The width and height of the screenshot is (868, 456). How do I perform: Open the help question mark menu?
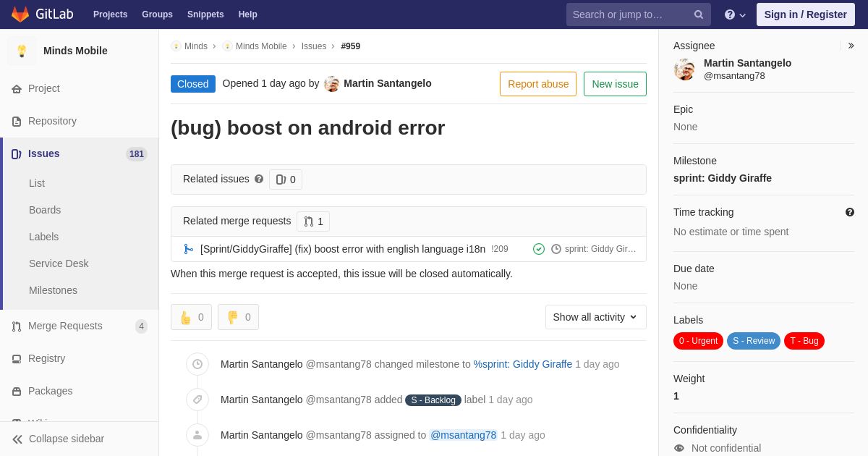[735, 14]
